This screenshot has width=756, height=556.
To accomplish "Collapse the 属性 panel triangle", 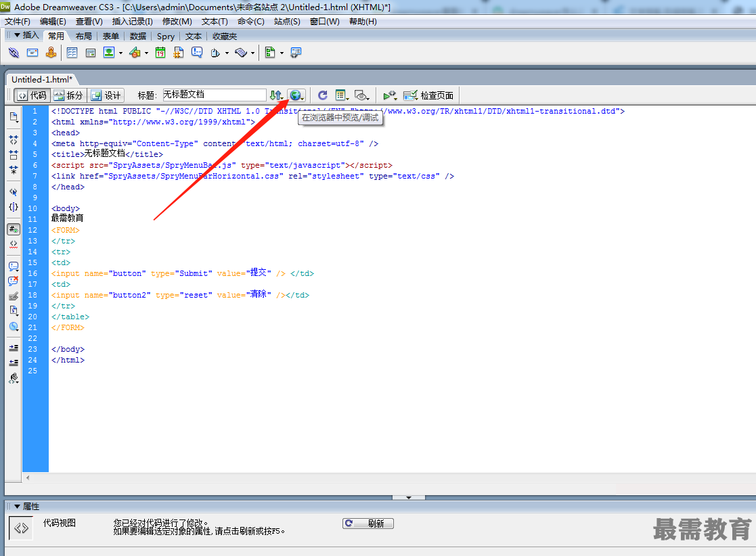I will point(17,507).
